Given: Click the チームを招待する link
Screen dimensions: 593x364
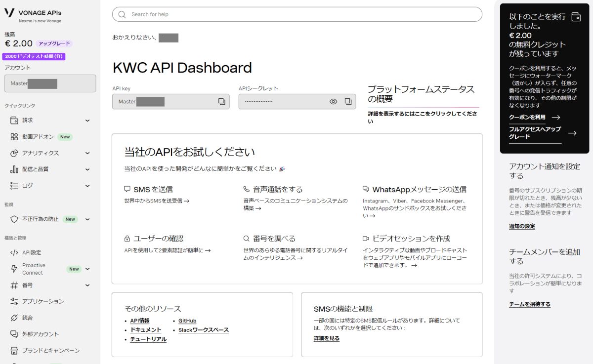Looking at the screenshot, I should (x=530, y=304).
